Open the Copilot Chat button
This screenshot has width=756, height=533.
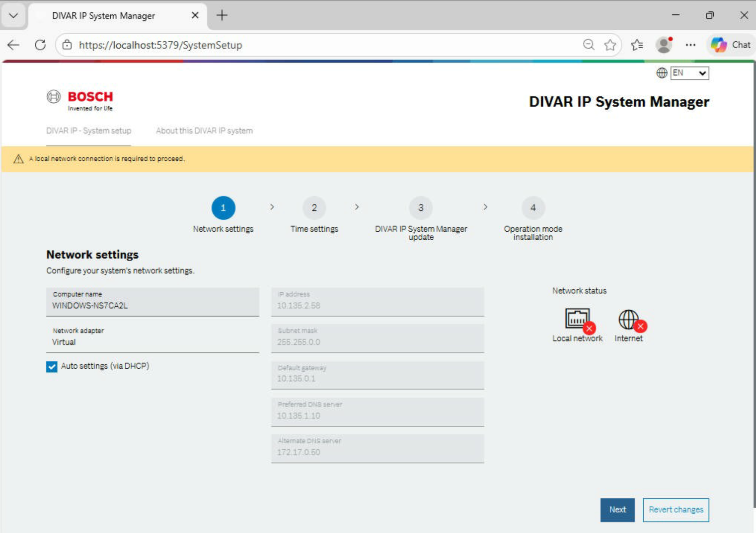pyautogui.click(x=731, y=45)
